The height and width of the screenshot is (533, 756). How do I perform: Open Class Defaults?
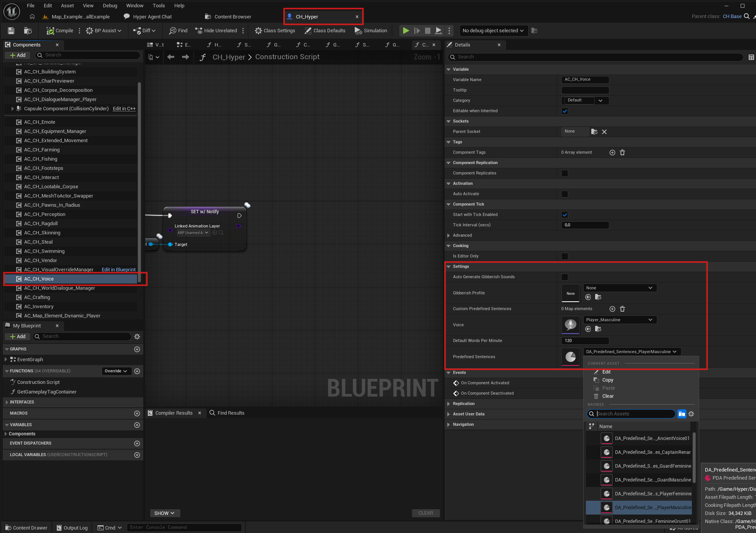pos(325,31)
